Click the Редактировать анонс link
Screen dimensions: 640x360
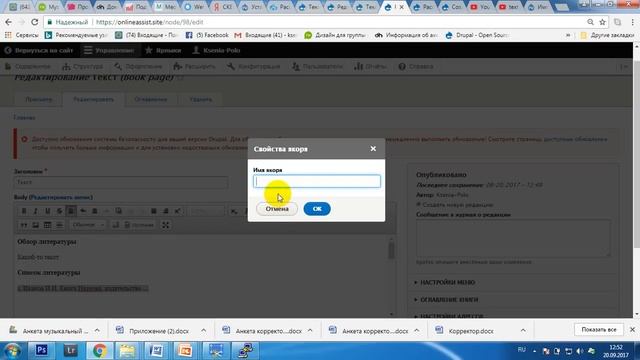(x=62, y=197)
